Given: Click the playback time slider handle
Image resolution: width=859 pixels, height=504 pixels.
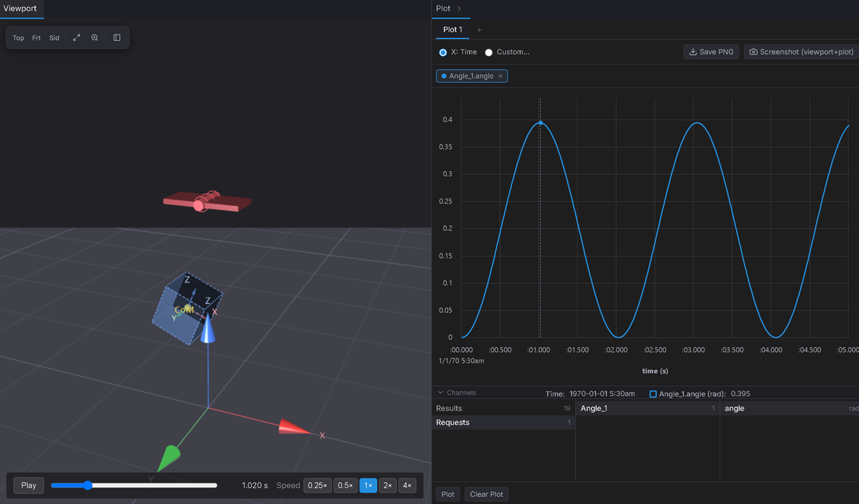Looking at the screenshot, I should 88,485.
